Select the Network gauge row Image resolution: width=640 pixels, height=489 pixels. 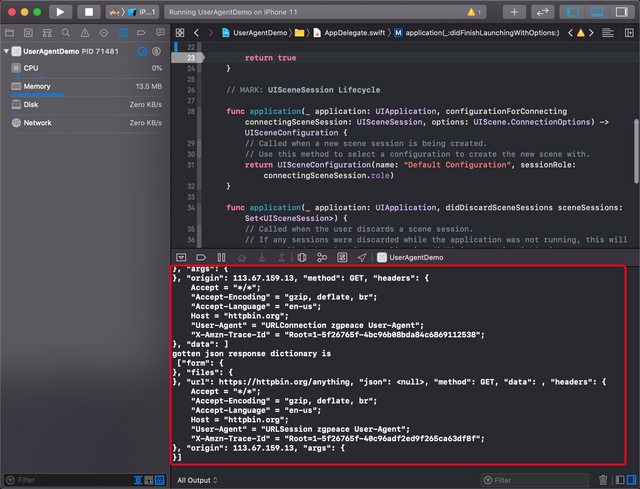click(x=87, y=123)
